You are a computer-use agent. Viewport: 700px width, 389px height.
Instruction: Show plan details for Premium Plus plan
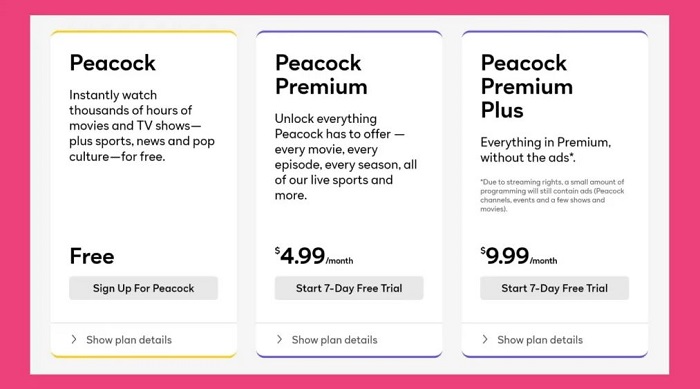coord(540,340)
